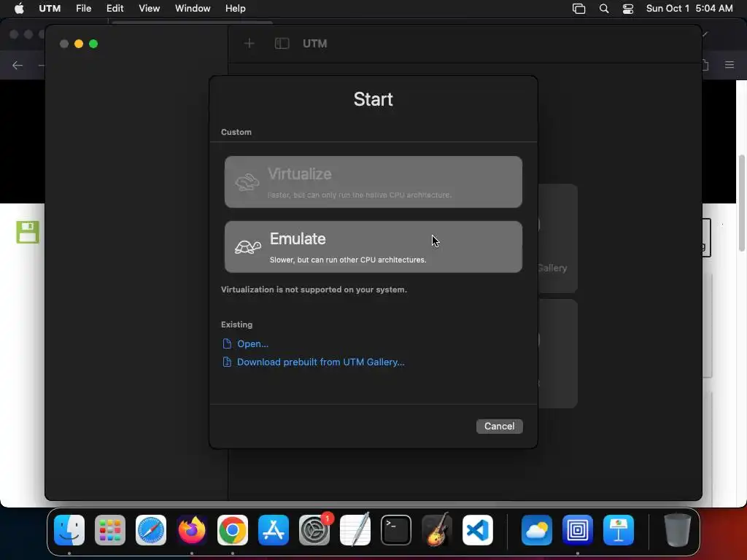Screen dimensions: 747x560
Task: Click the document icon beside Open...
Action: tap(227, 344)
